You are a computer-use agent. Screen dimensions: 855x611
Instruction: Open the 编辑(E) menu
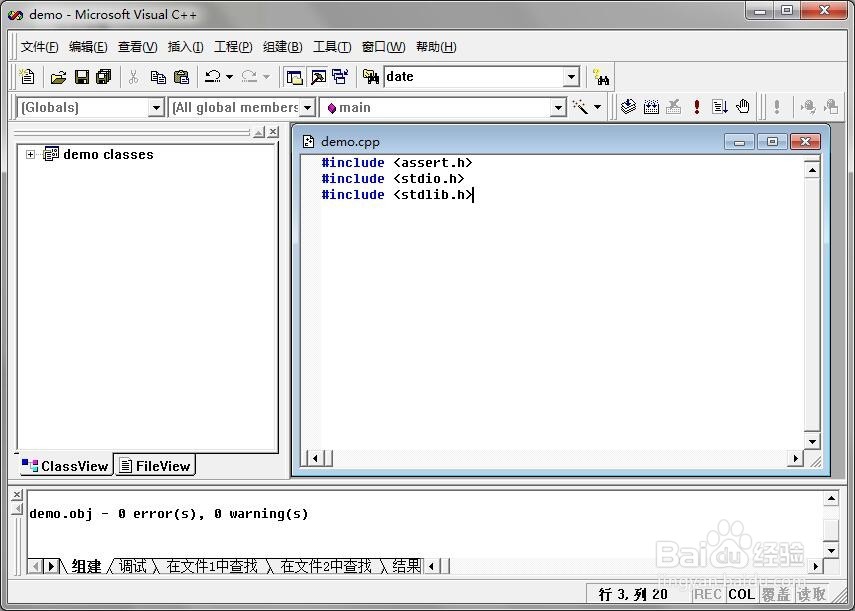(88, 47)
